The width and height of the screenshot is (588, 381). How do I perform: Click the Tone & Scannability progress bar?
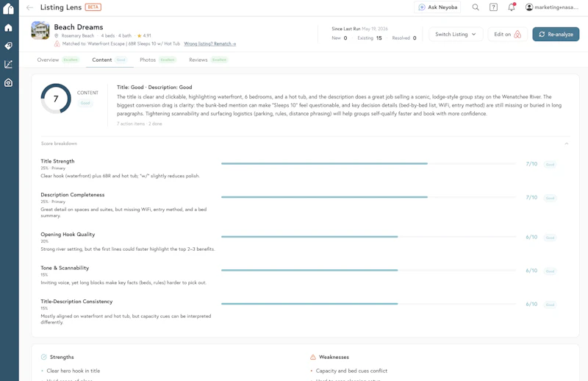[368, 270]
